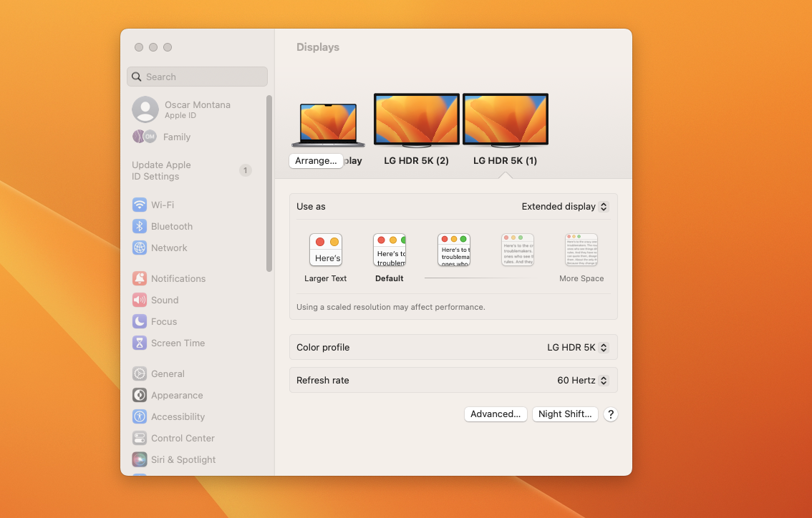812x518 pixels.
Task: Click the scaled resolution performance note
Action: pos(391,307)
